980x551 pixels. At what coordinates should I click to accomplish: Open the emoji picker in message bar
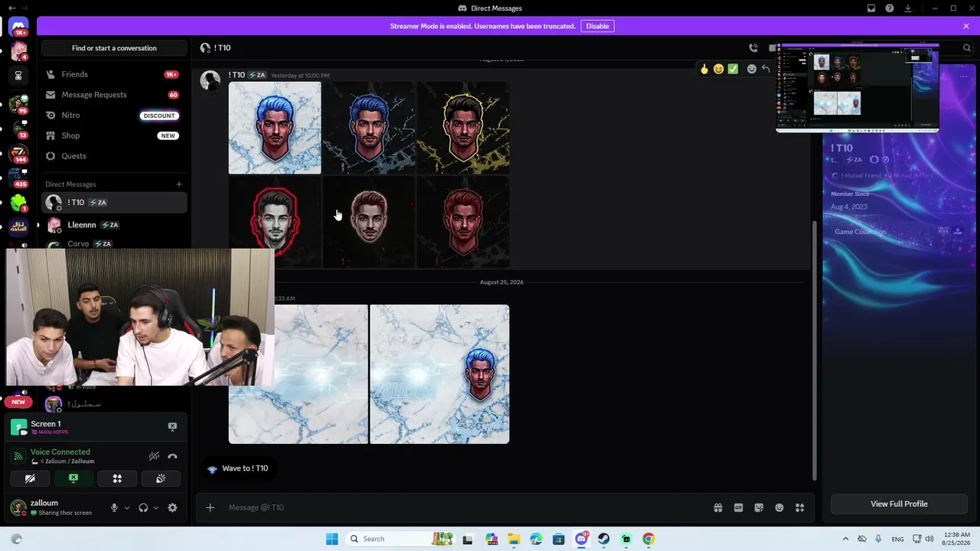(779, 507)
